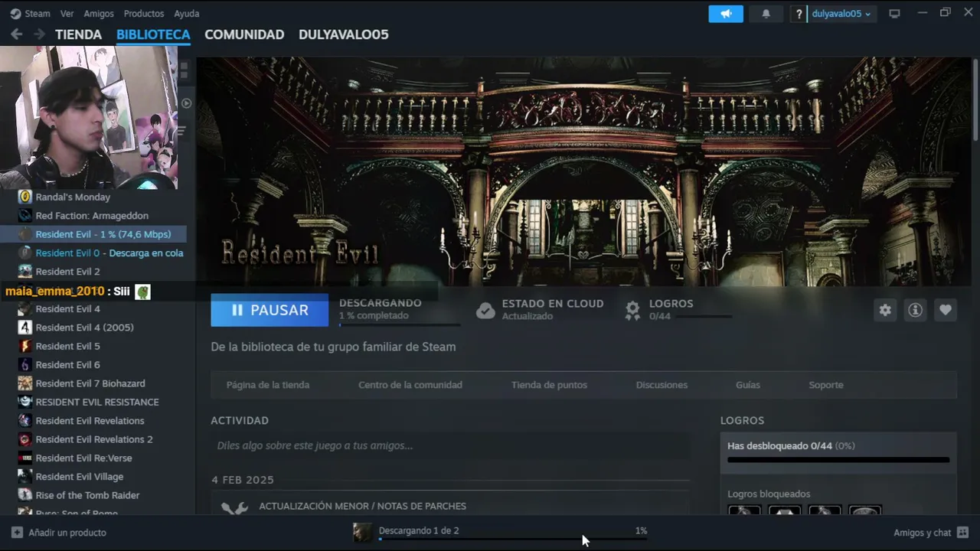Open the Productos menu
This screenshot has width=980, height=551.
tap(144, 13)
